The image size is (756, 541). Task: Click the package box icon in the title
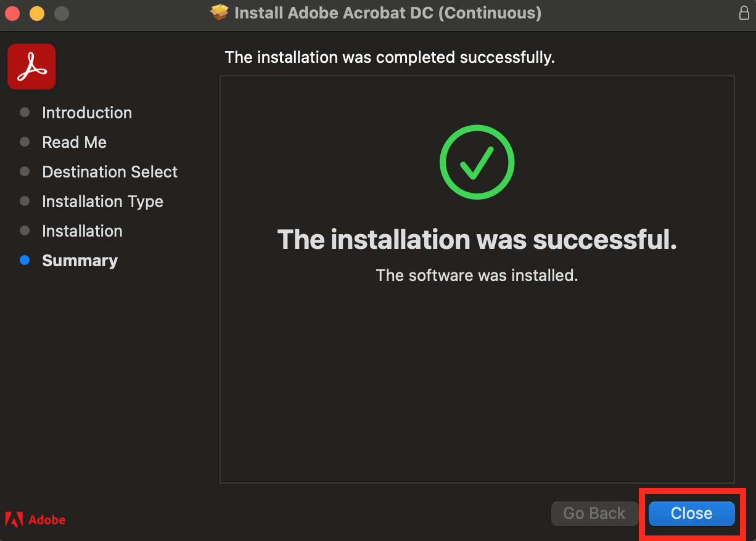tap(220, 12)
